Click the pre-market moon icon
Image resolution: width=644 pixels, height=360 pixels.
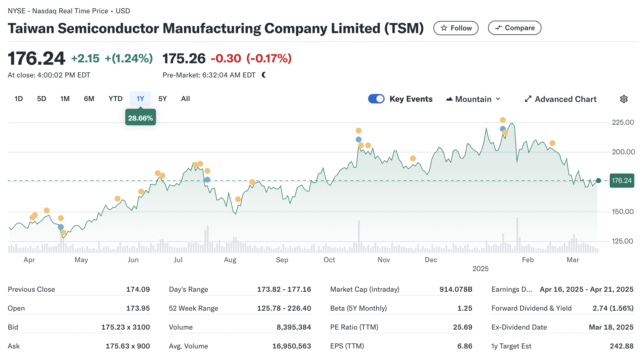264,75
